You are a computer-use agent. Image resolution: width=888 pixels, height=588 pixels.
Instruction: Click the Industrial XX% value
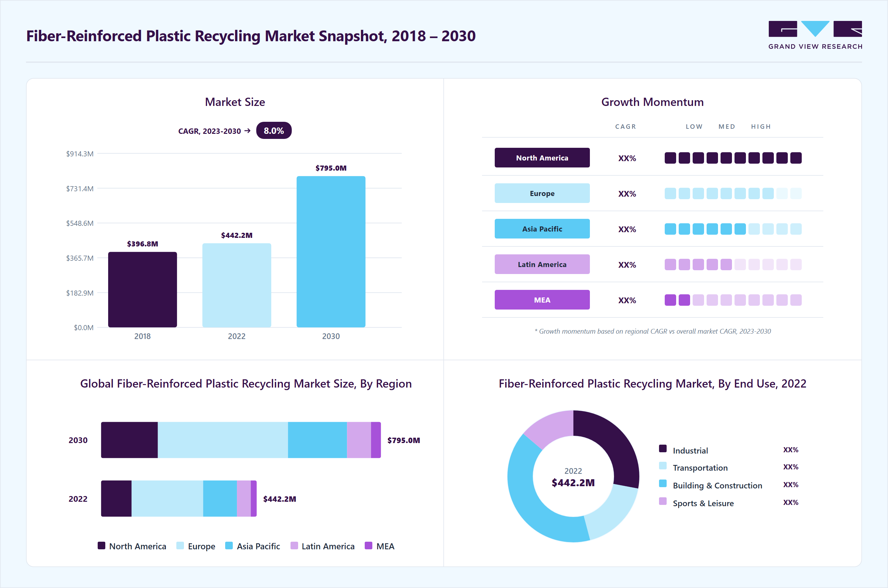[x=791, y=450]
